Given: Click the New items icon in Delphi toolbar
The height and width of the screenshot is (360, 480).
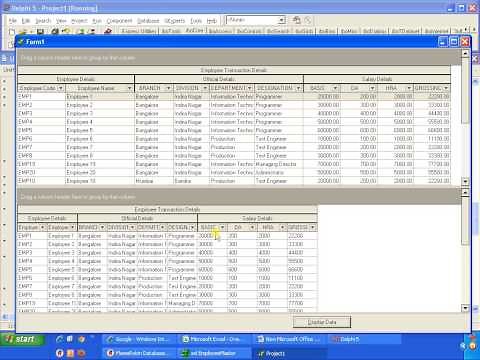Looking at the screenshot, I should coord(12,32).
